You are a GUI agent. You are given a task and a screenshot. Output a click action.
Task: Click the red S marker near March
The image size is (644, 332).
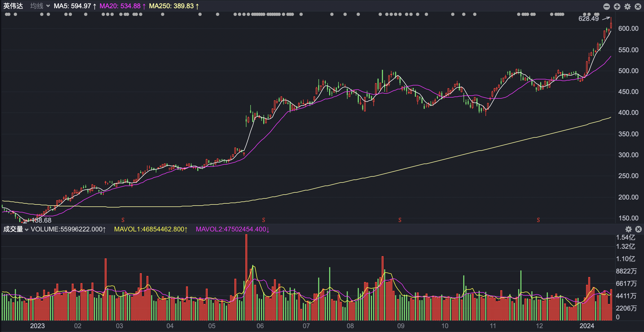[123, 220]
